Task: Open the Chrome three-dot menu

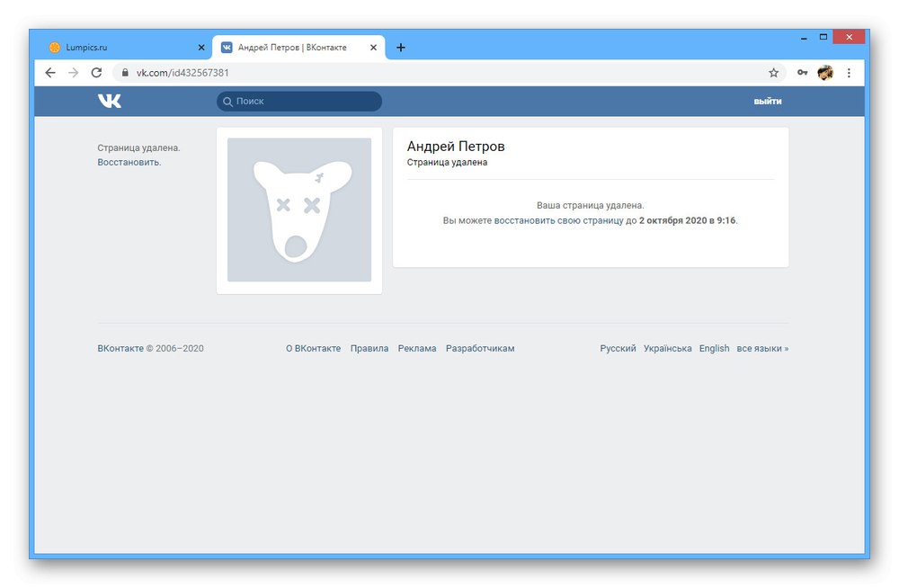Action: pyautogui.click(x=849, y=73)
